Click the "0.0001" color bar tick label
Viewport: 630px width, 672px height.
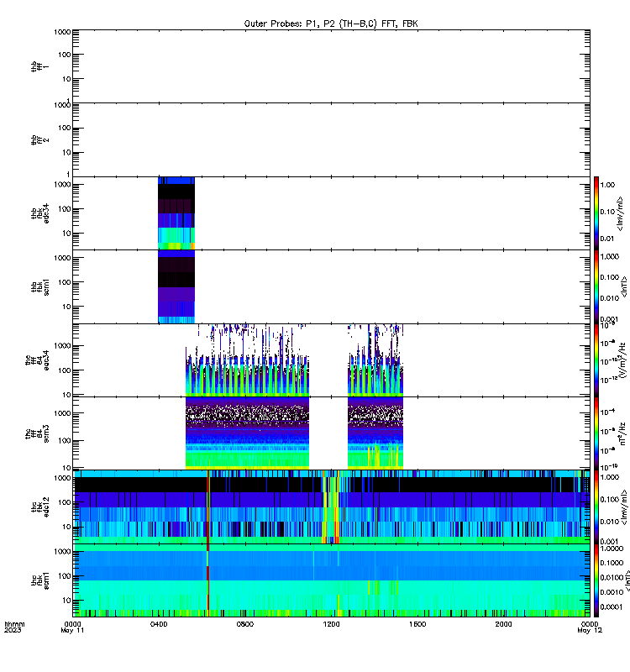tap(612, 606)
